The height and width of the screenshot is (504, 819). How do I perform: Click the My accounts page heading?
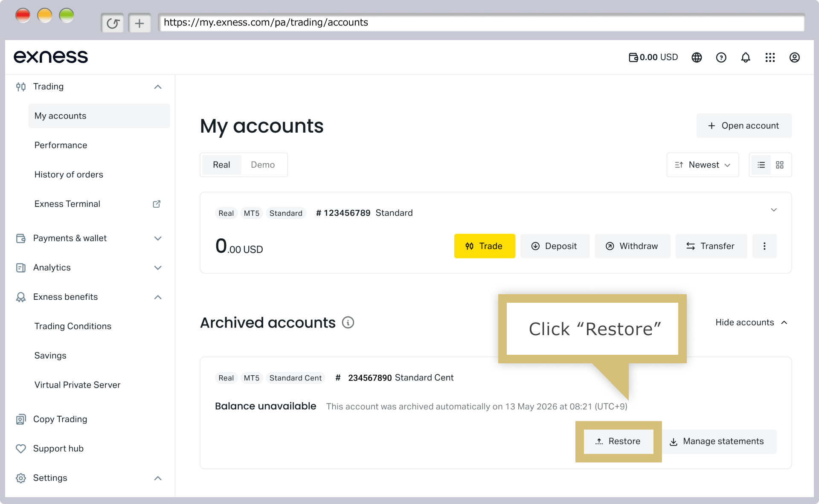coord(262,126)
